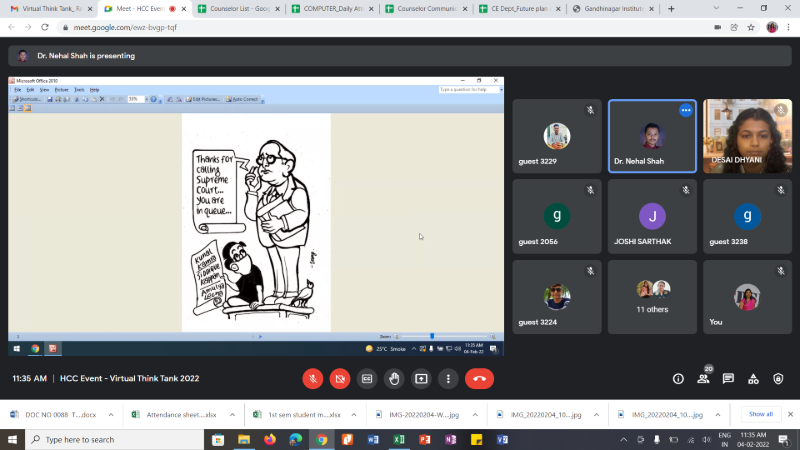
Task: Show everyone participants panel
Action: click(703, 379)
